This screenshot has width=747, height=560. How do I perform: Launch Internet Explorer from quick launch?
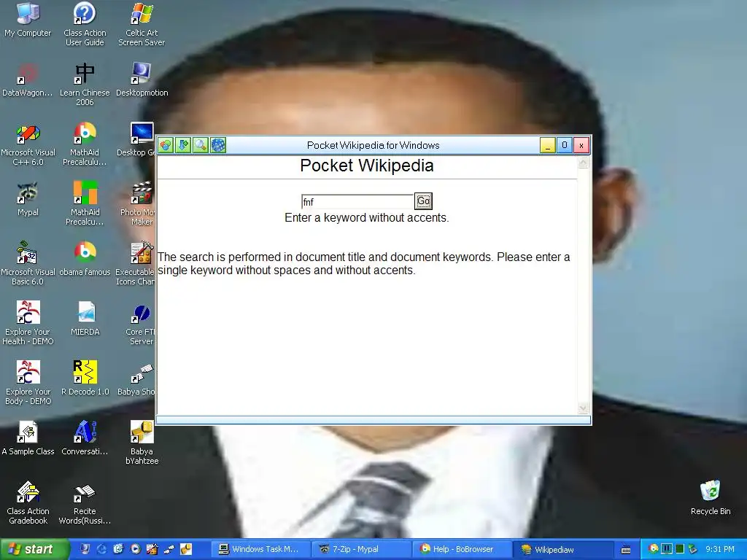tap(101, 549)
